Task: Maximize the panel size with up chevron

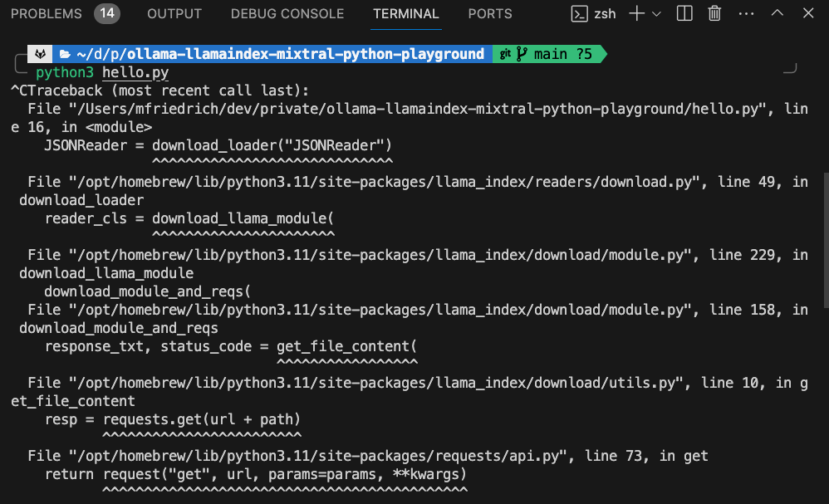Action: point(777,13)
